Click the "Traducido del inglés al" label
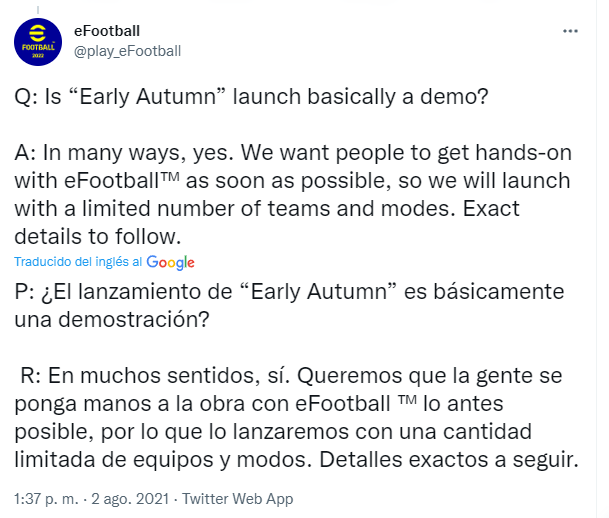 tap(78, 262)
